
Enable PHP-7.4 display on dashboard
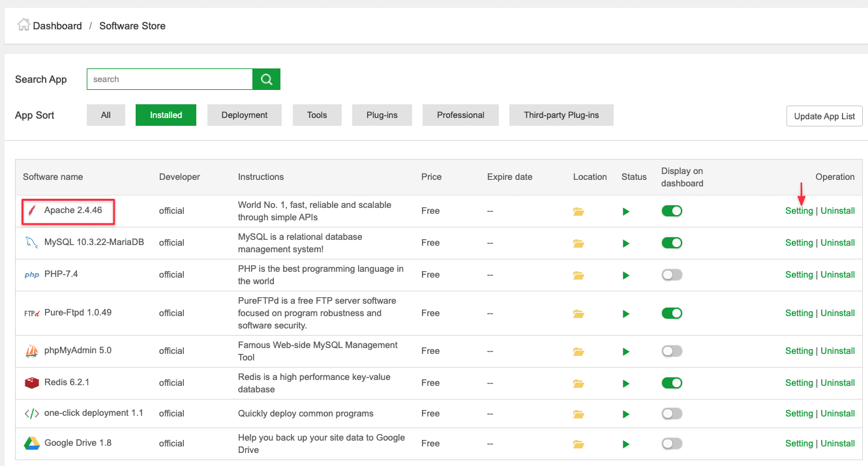coord(672,275)
